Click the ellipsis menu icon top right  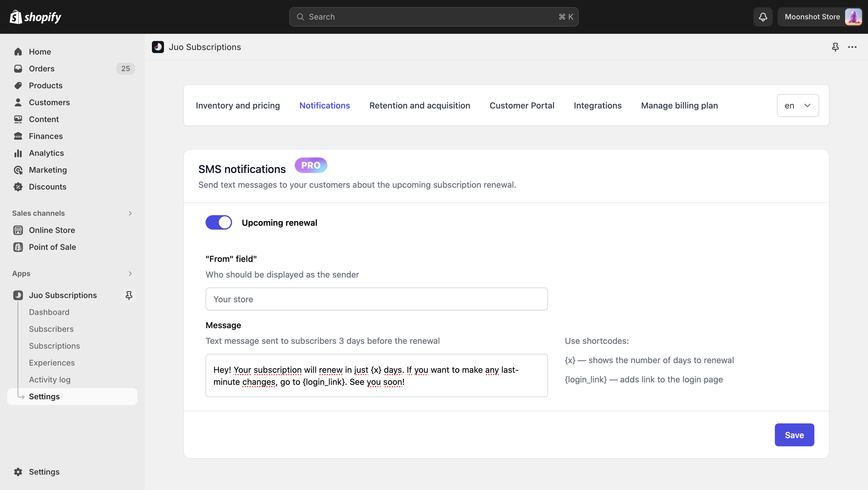pyautogui.click(x=853, y=46)
